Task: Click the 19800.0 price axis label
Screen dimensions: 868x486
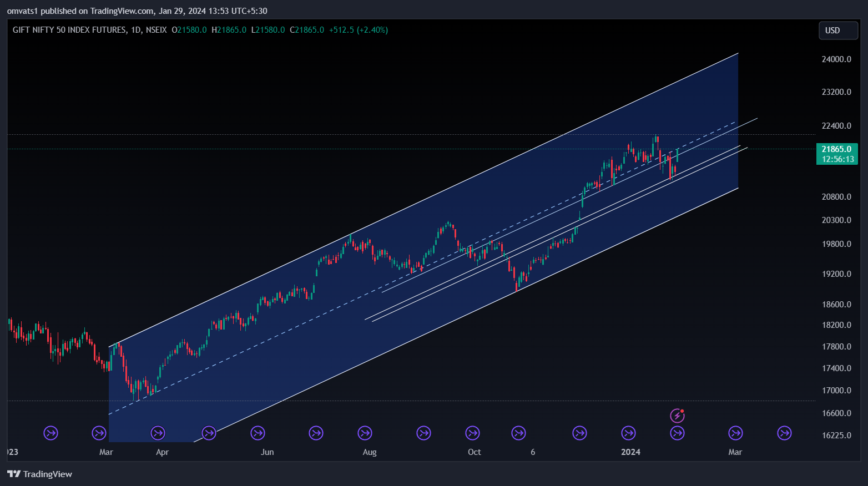Action: coord(836,244)
